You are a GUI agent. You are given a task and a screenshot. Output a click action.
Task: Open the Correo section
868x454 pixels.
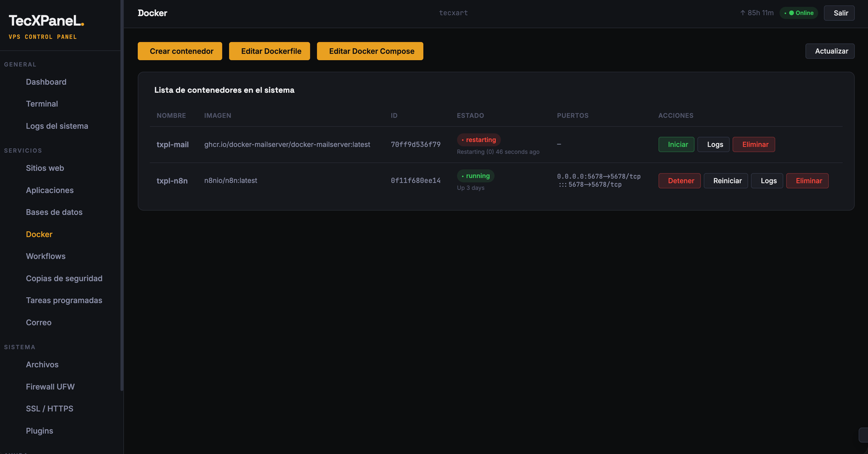pyautogui.click(x=39, y=322)
